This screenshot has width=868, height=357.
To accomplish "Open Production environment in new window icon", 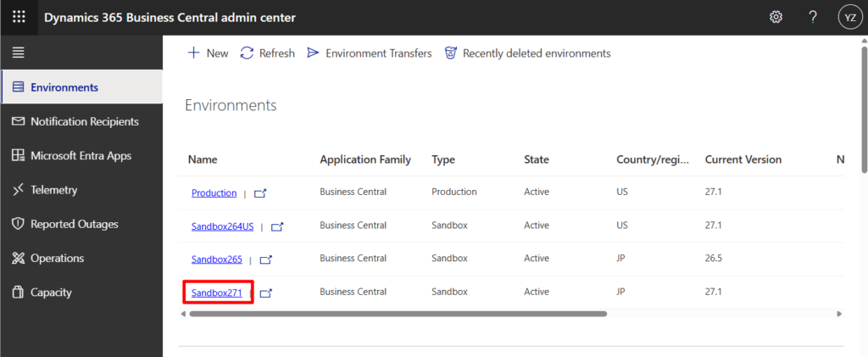I will click(260, 193).
